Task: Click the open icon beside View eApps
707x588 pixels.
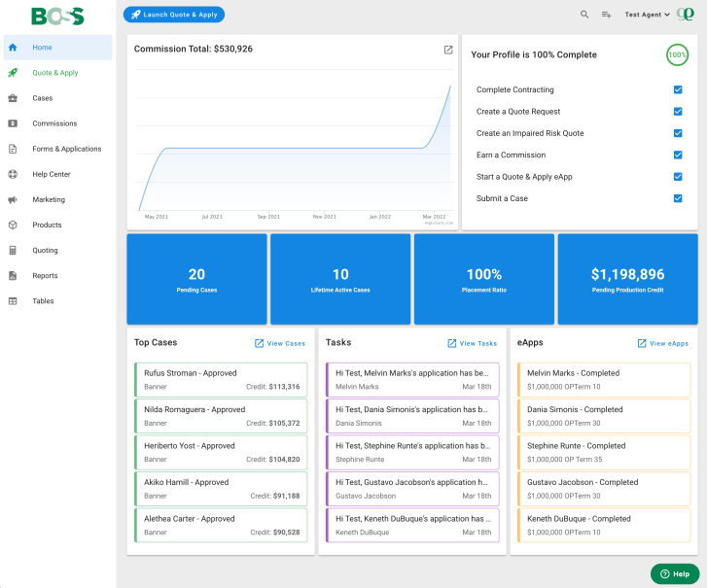Action: coord(642,343)
